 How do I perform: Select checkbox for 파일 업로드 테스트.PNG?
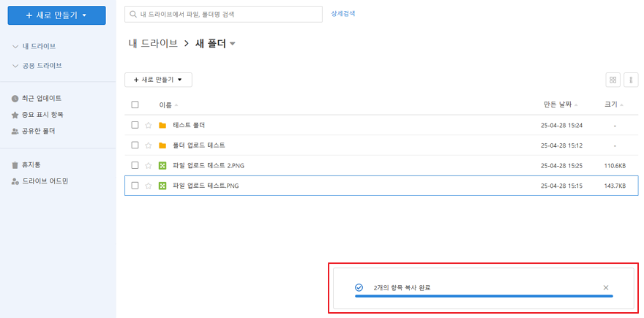[135, 186]
